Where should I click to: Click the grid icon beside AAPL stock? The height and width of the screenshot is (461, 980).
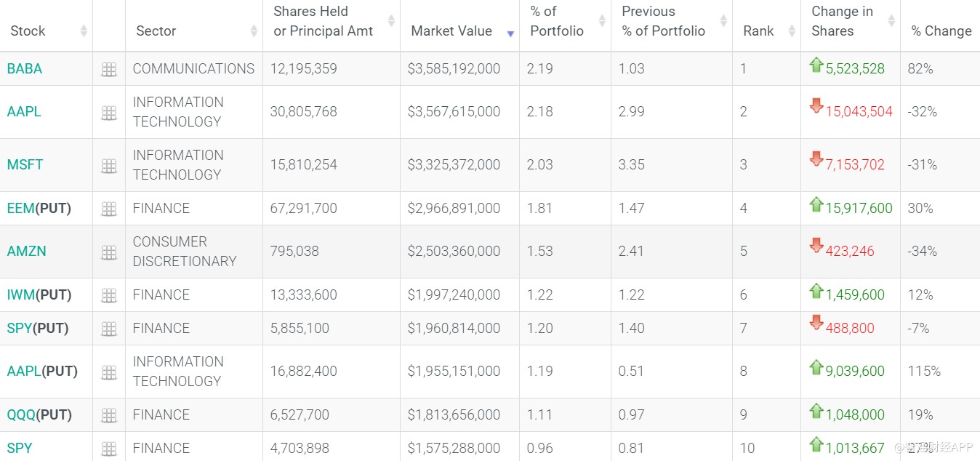pos(109,113)
